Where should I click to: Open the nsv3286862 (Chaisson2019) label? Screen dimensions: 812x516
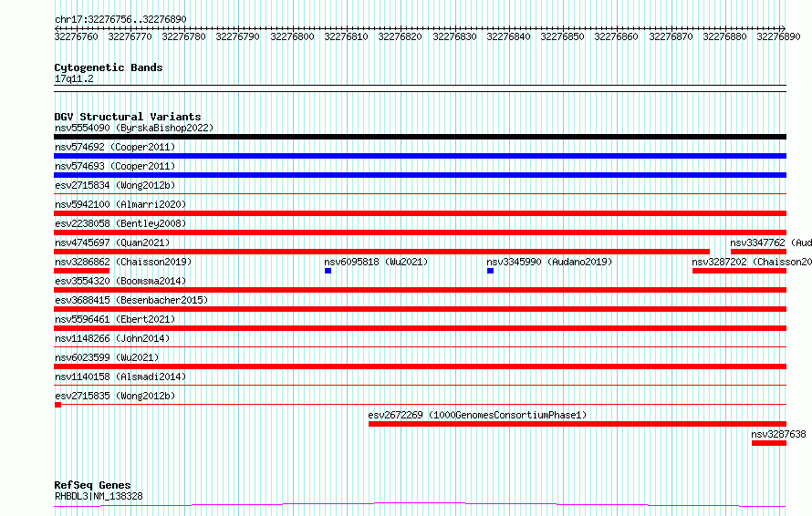[123, 262]
